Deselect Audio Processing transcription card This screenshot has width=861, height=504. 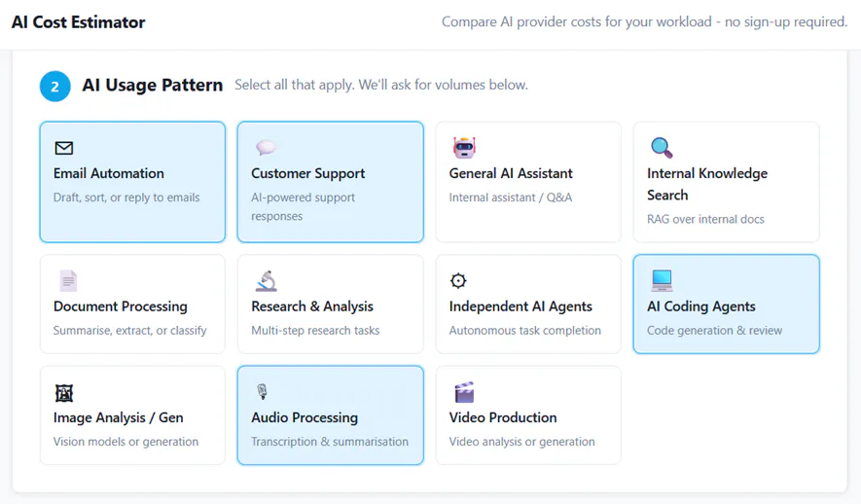pyautogui.click(x=331, y=415)
